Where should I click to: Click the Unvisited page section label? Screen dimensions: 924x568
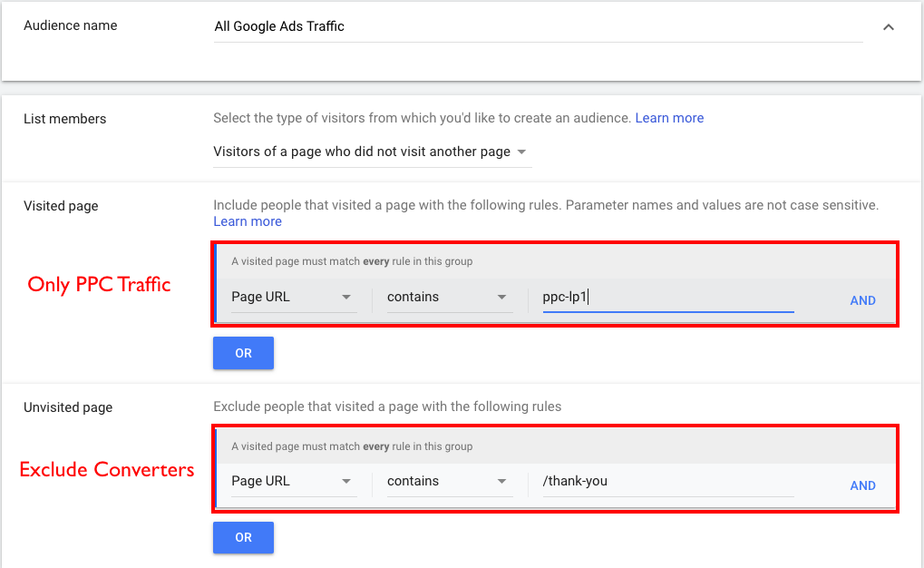click(68, 407)
